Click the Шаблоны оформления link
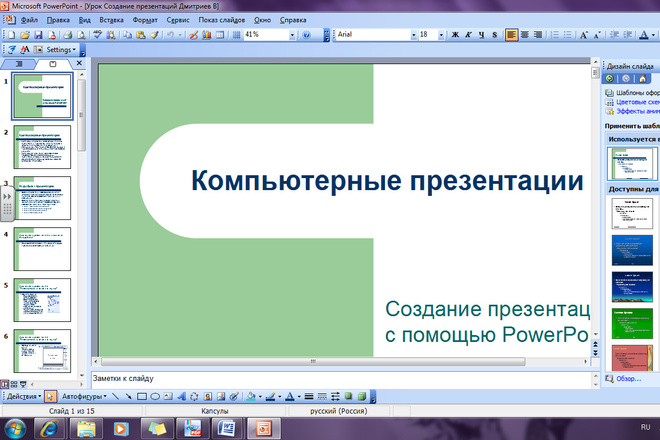Image resolution: width=660 pixels, height=440 pixels. 638,93
